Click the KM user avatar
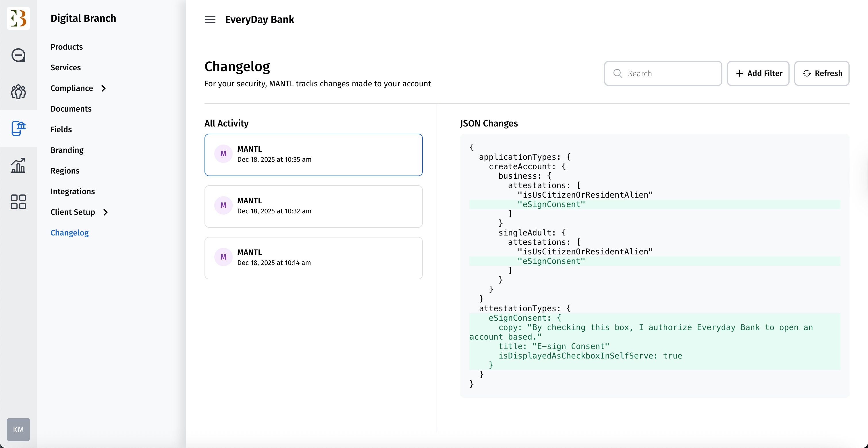The height and width of the screenshot is (448, 868). coord(18,429)
